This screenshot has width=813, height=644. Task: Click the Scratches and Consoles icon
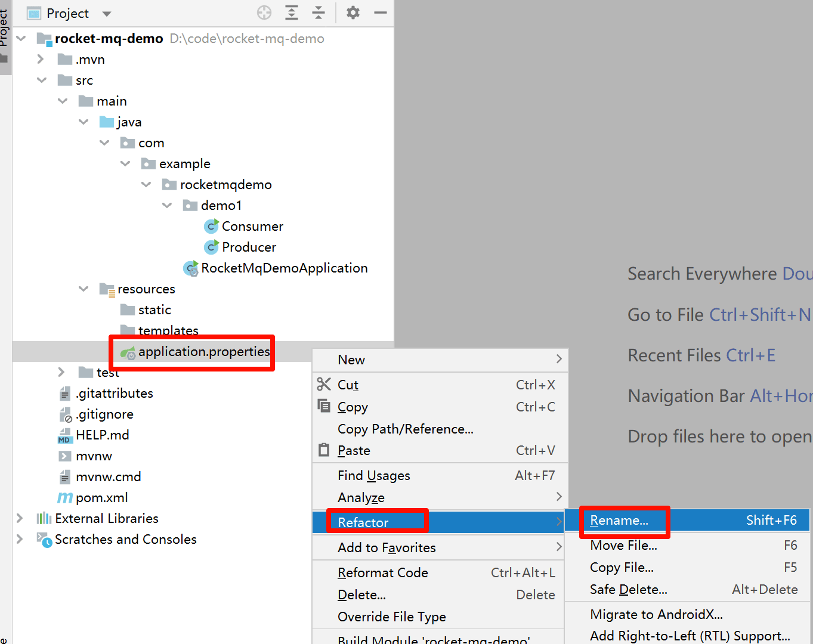(44, 540)
